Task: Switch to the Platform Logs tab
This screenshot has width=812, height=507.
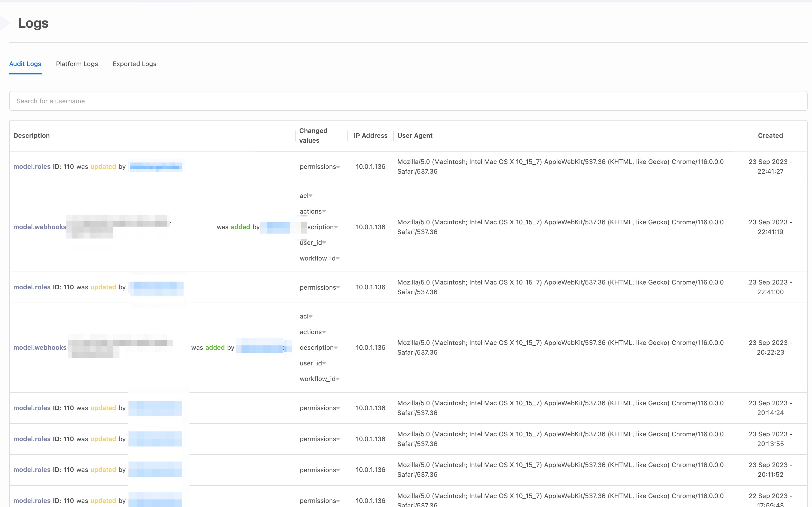Action: point(77,64)
